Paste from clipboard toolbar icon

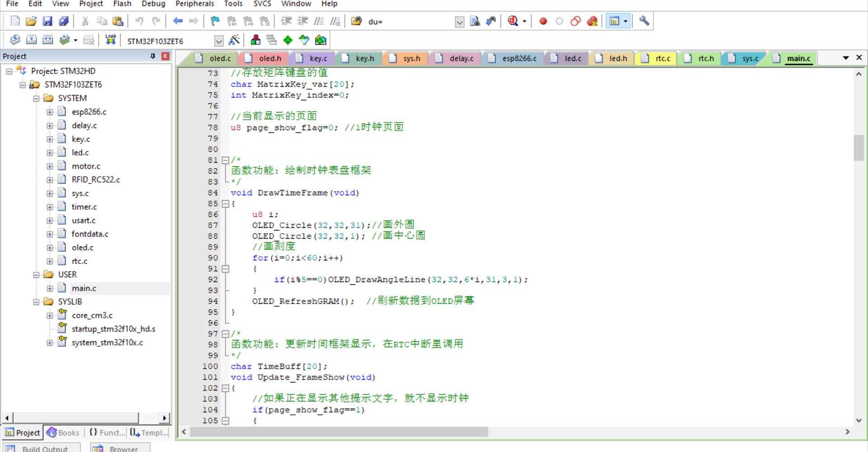click(118, 21)
